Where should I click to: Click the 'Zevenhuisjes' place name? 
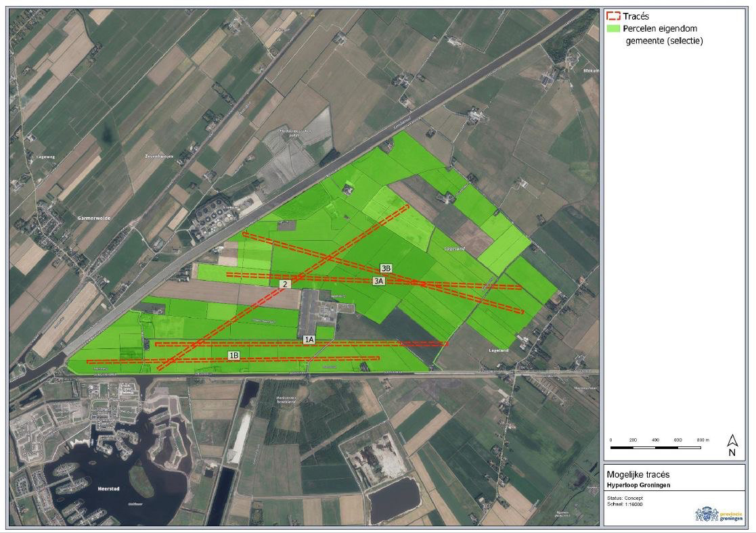pos(159,157)
